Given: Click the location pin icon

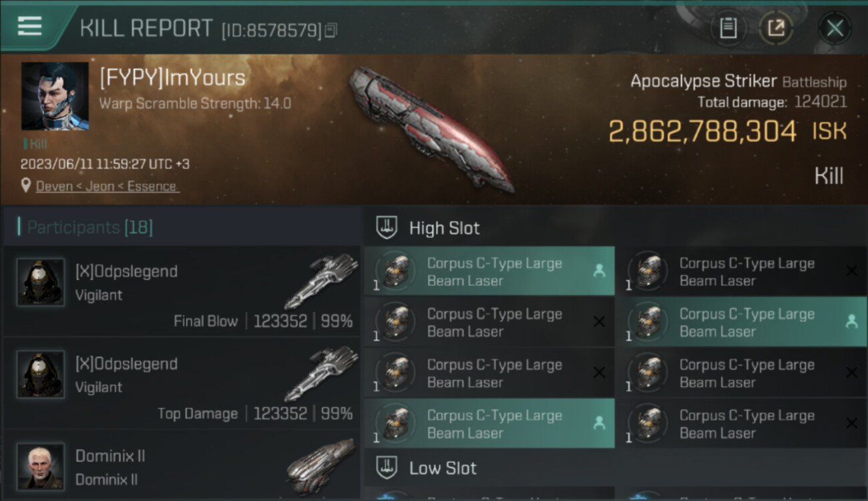Looking at the screenshot, I should pyautogui.click(x=26, y=186).
